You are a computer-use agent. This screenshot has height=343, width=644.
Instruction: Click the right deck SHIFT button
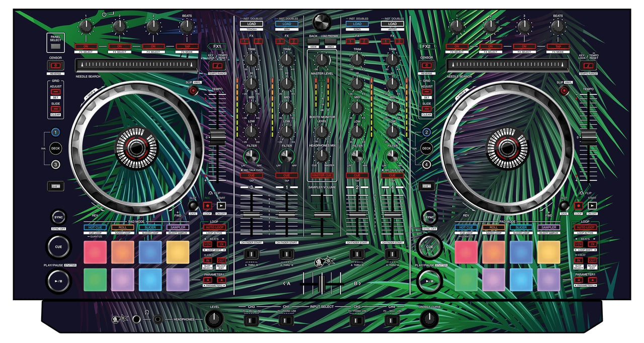coord(427,186)
